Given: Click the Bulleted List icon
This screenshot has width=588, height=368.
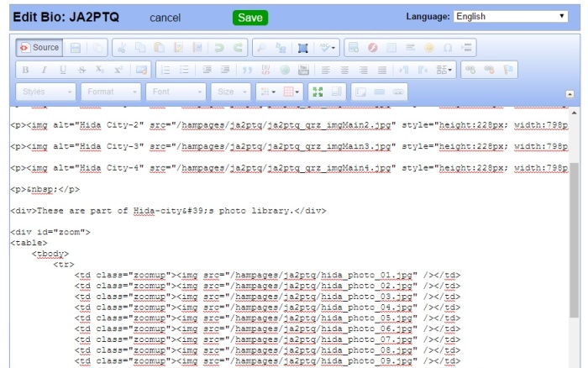Looking at the screenshot, I should 184,70.
